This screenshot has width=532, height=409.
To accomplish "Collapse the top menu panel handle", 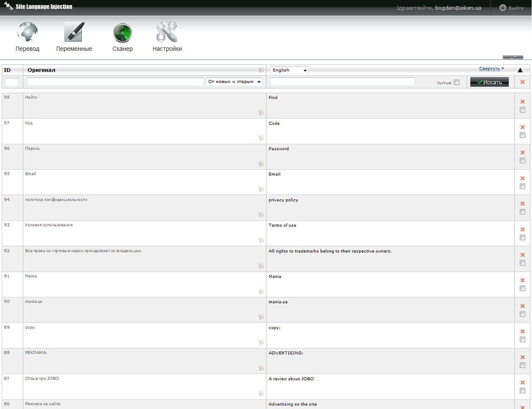I will [512, 57].
